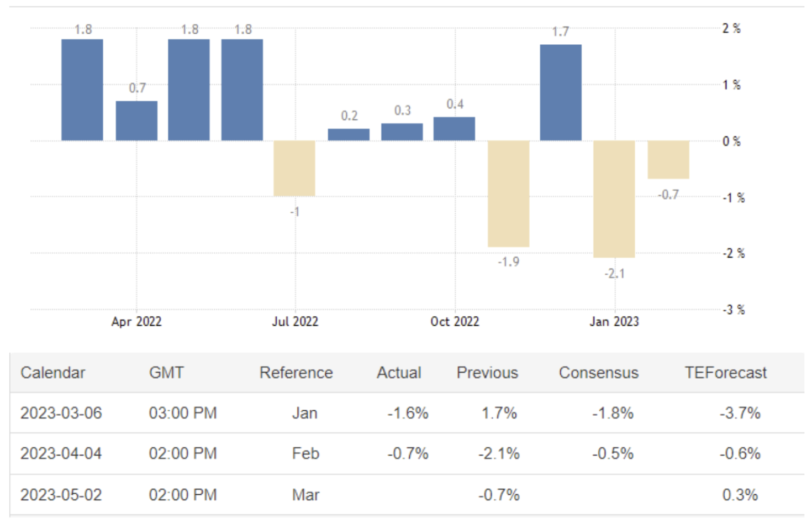Select the Previous column header

487,373
